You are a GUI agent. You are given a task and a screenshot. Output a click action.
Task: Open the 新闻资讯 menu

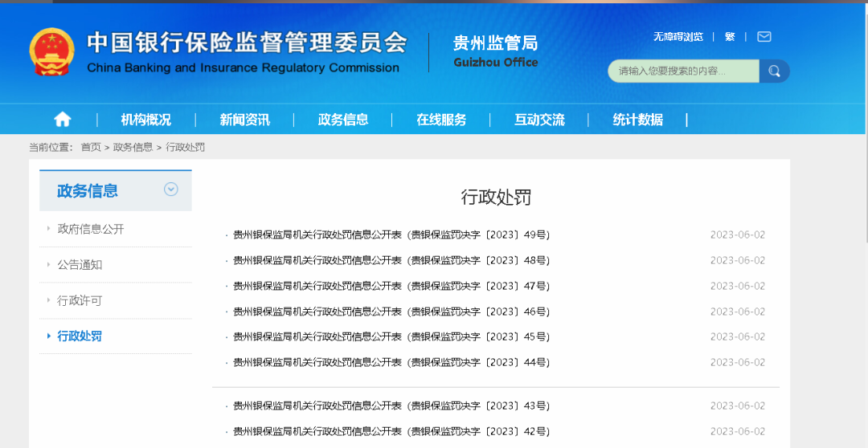[x=244, y=120]
